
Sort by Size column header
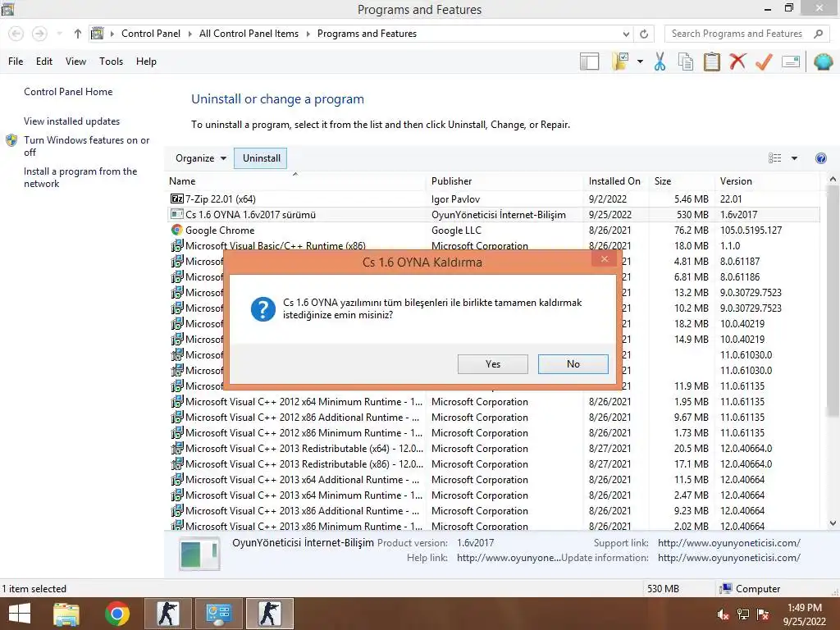[682, 181]
